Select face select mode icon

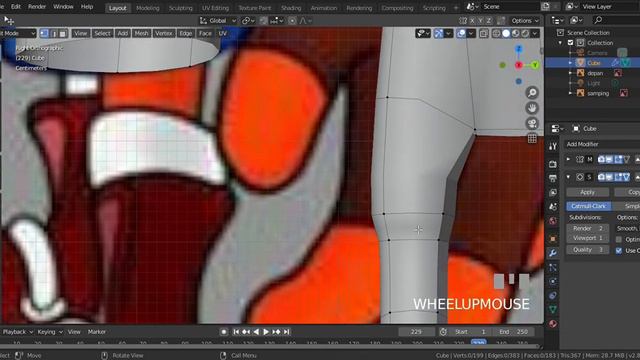(x=62, y=33)
